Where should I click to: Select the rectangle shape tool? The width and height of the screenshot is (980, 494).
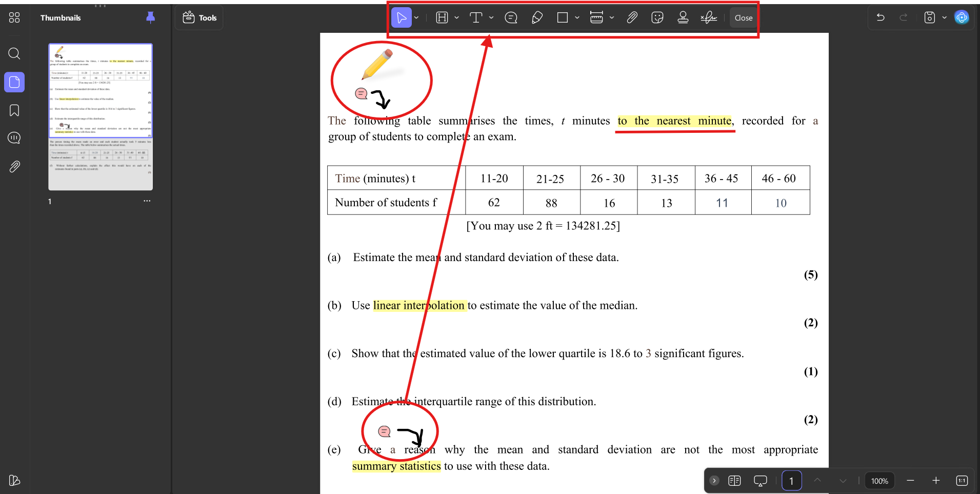(562, 17)
